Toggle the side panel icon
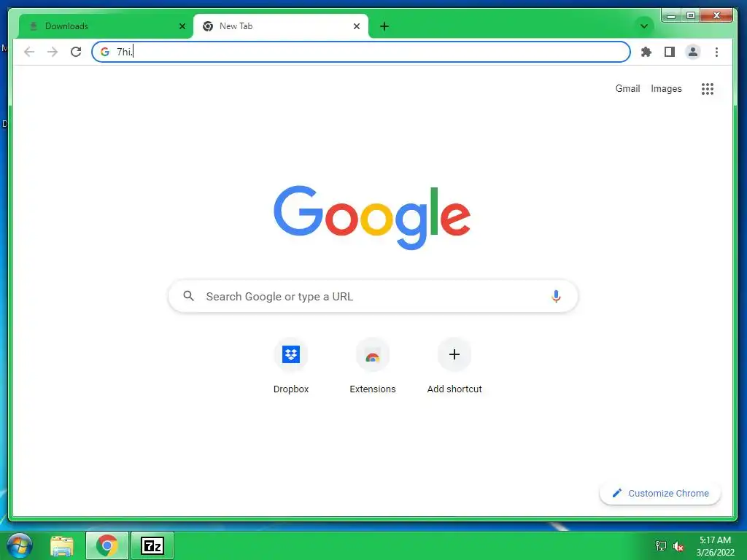This screenshot has width=747, height=560. (x=670, y=52)
